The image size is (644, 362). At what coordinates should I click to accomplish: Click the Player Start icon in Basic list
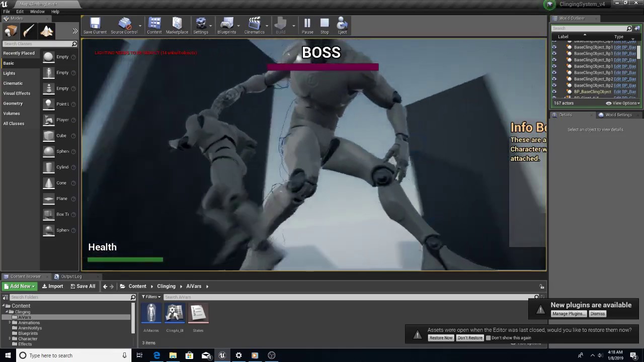(48, 120)
